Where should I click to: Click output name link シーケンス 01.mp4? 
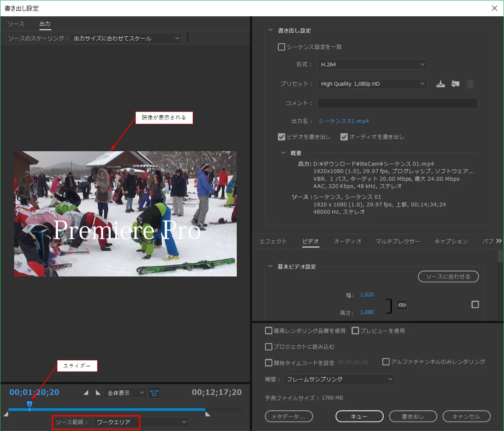(x=343, y=121)
